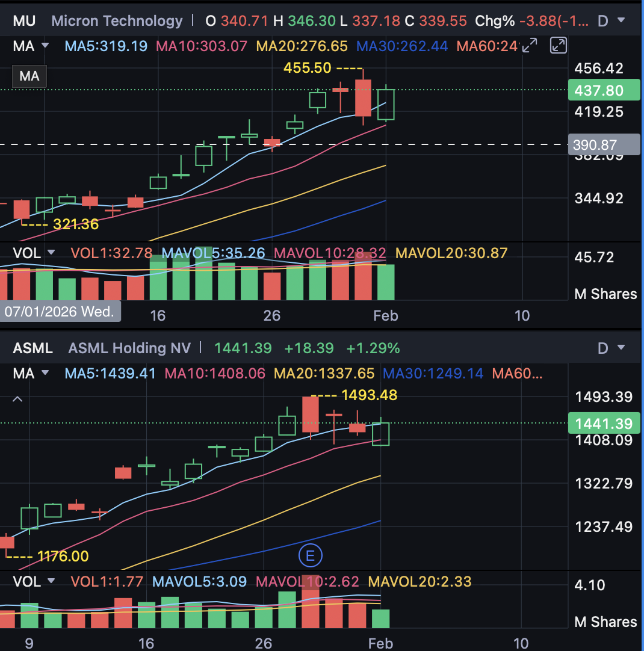
Task: Click MAVOL10:2.62 in the ASML volume legend
Action: tap(308, 581)
